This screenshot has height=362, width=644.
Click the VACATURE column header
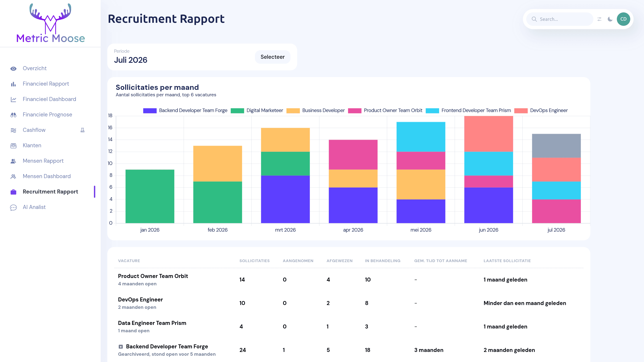coord(129,261)
